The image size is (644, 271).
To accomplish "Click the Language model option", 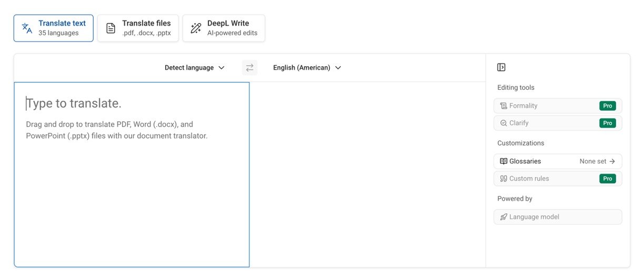I will coord(558,217).
